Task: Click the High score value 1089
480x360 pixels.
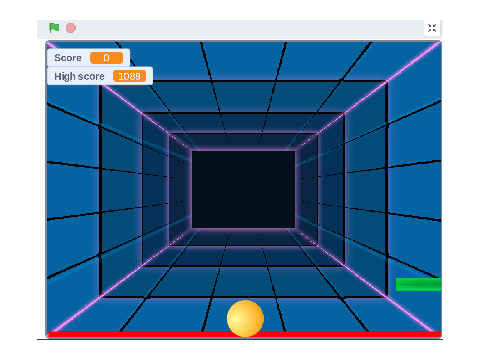Action: pos(129,76)
